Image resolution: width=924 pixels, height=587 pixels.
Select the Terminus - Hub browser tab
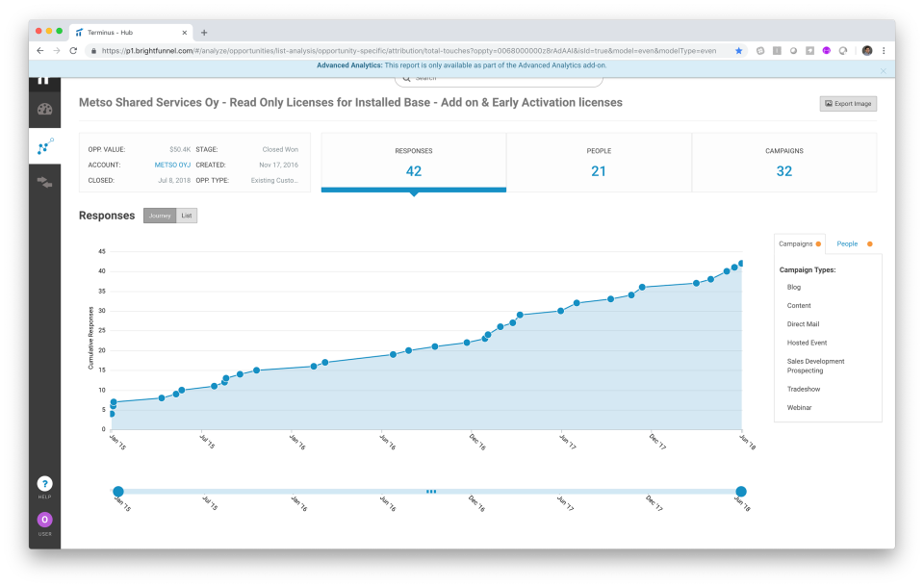tap(131, 33)
